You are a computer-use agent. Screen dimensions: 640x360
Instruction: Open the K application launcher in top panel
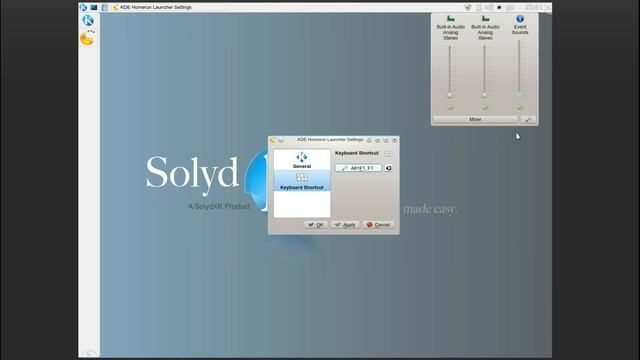click(x=83, y=7)
